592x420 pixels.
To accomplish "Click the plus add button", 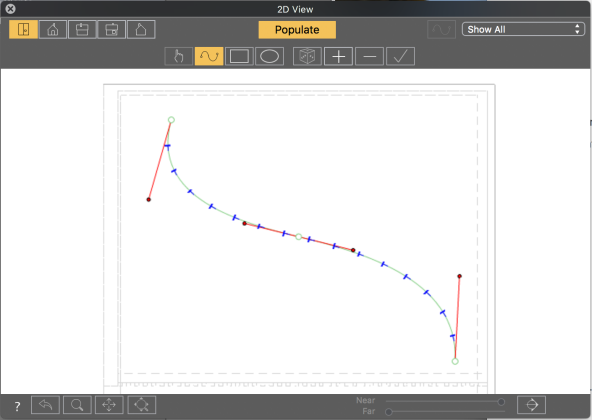I will click(x=338, y=56).
